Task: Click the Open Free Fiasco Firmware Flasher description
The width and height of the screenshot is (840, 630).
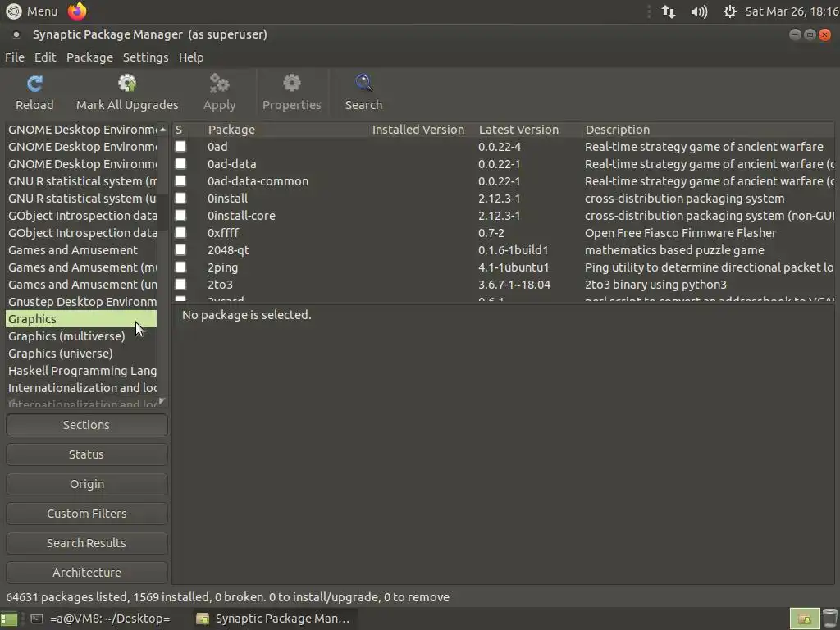Action: (680, 233)
